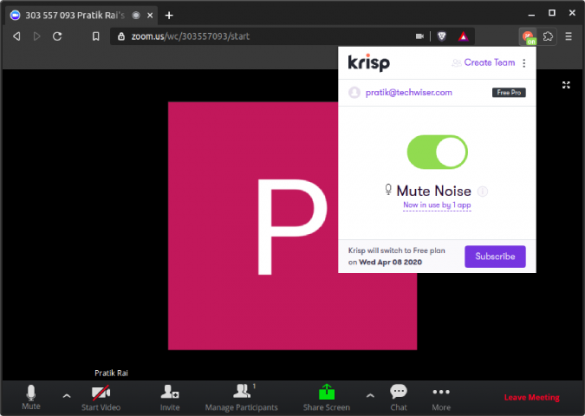This screenshot has width=585, height=416.
Task: Click the zoom.us address bar URL
Action: (x=190, y=36)
